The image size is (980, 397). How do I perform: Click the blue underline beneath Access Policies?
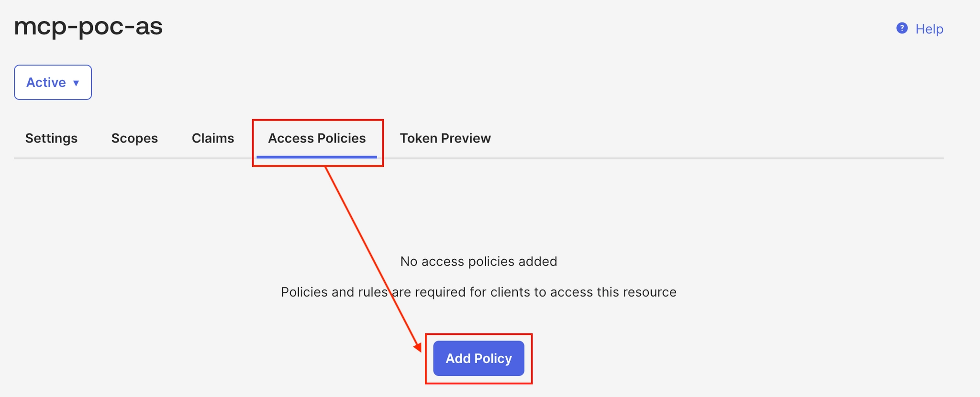(x=317, y=156)
